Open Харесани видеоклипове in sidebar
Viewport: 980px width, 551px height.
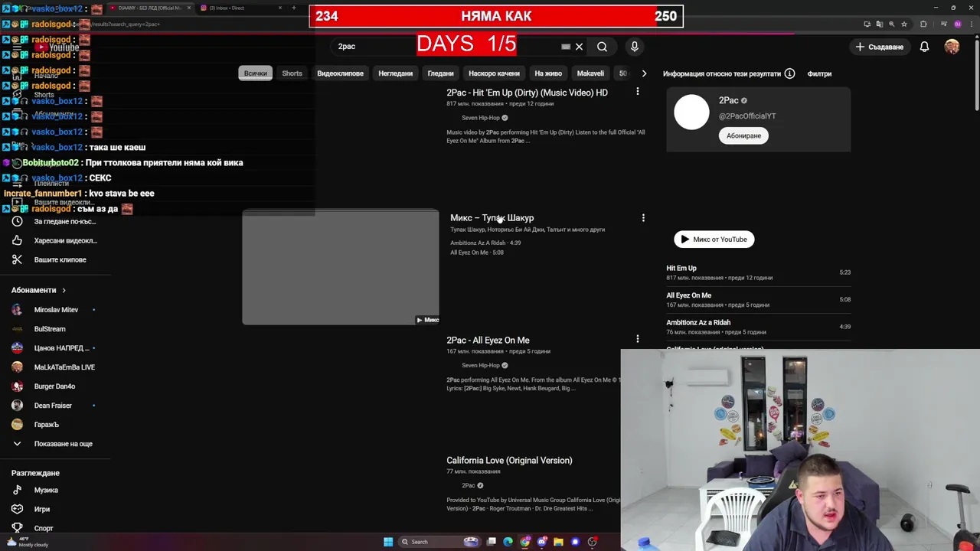coord(55,240)
